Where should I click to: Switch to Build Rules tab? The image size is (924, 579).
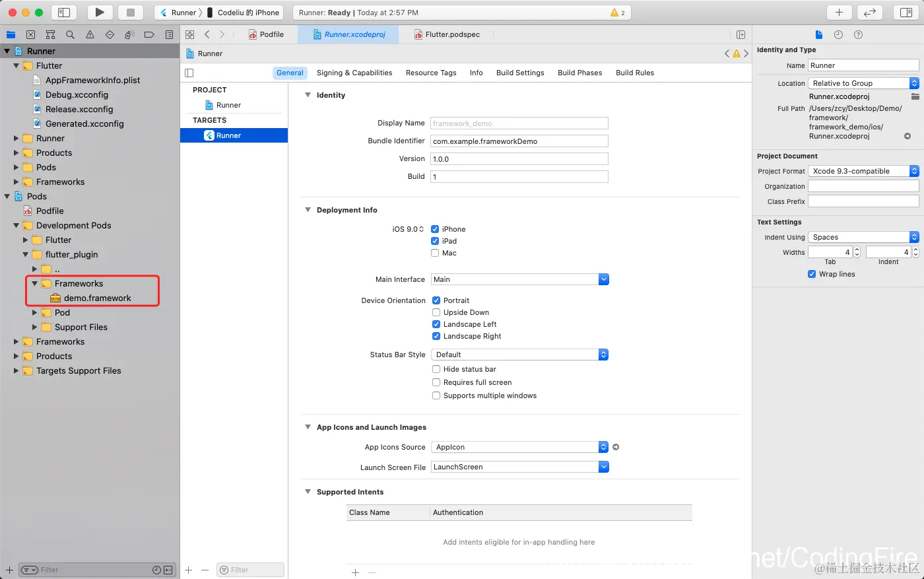pos(635,73)
